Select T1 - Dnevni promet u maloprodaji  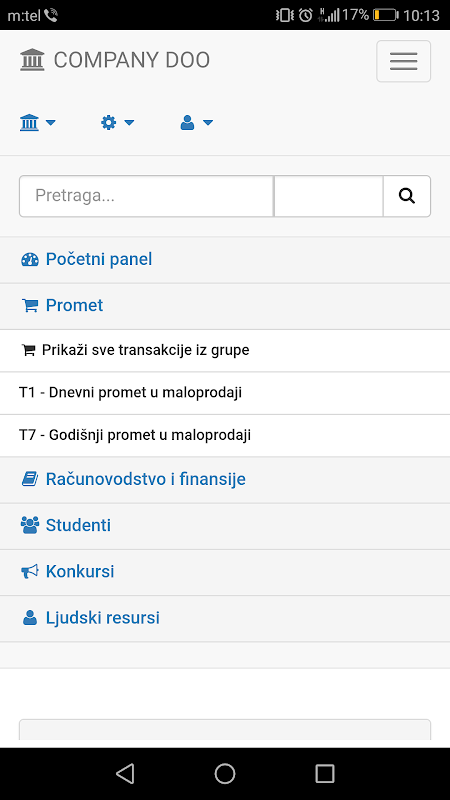coord(225,393)
